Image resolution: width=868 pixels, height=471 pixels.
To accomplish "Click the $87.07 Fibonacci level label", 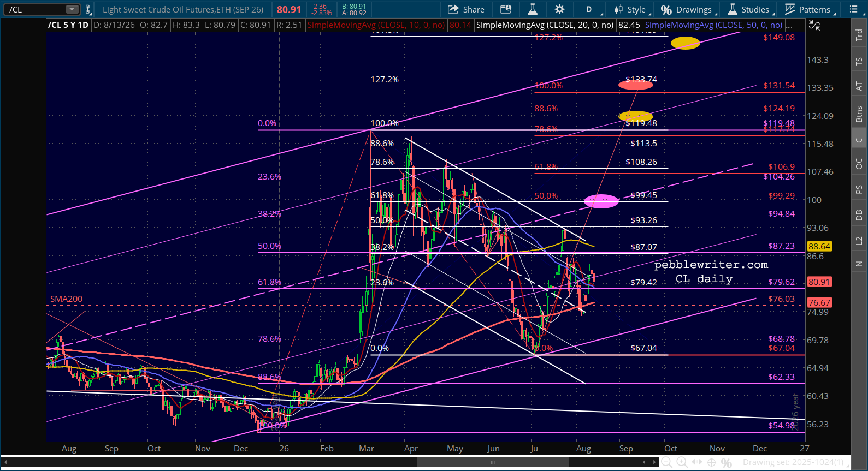I will [x=643, y=247].
